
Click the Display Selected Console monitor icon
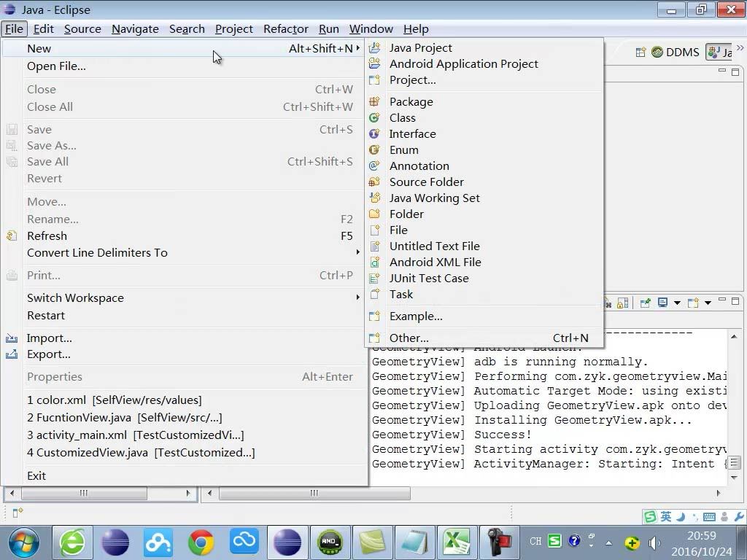pos(662,303)
